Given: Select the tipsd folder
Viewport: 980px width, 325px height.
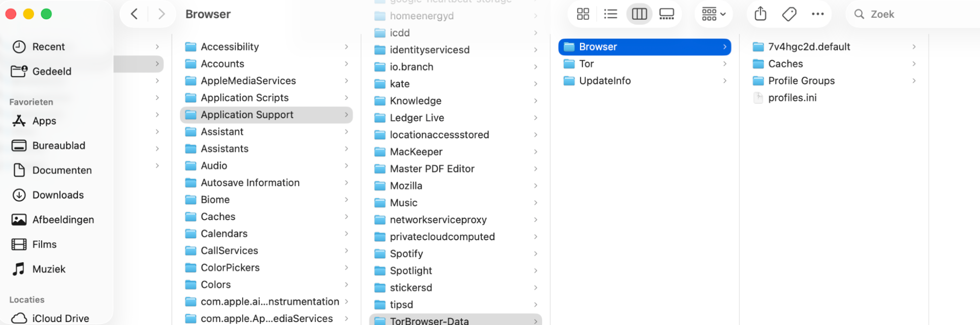Looking at the screenshot, I should 455,304.
